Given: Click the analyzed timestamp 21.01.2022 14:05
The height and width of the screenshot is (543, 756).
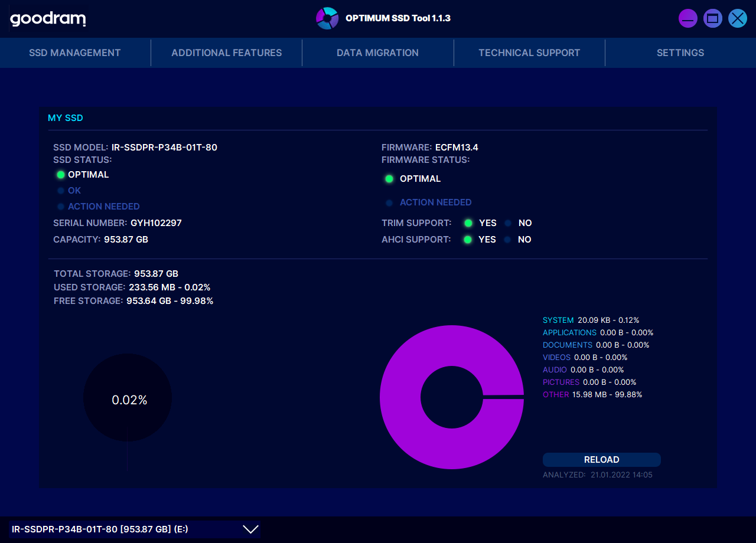Looking at the screenshot, I should pyautogui.click(x=621, y=475).
